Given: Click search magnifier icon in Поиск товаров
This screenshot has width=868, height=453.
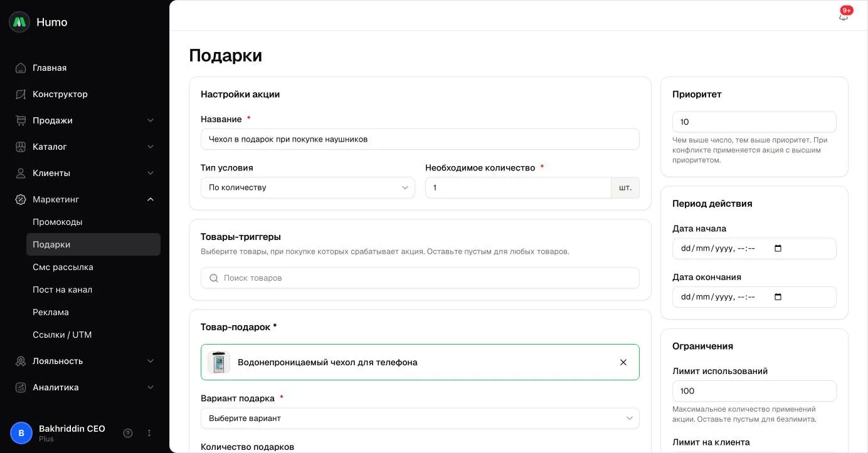Looking at the screenshot, I should 214,278.
